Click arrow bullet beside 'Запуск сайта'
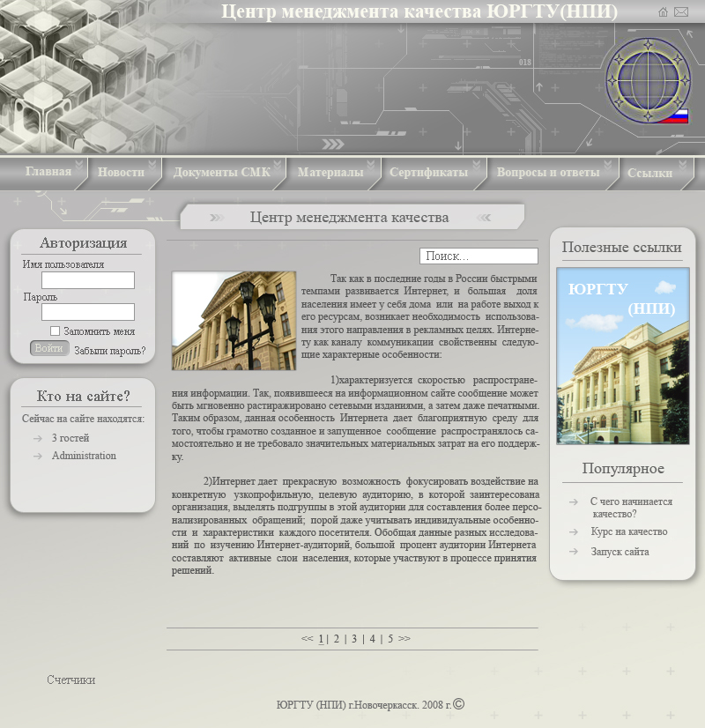The width and height of the screenshot is (705, 728). [574, 552]
